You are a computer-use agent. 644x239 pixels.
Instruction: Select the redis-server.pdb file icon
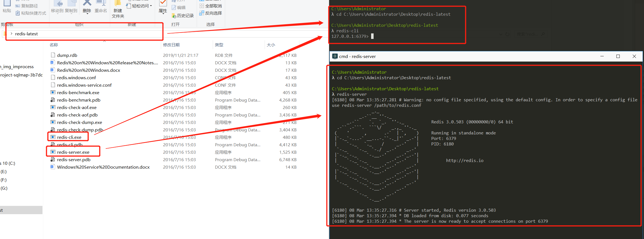tap(53, 160)
